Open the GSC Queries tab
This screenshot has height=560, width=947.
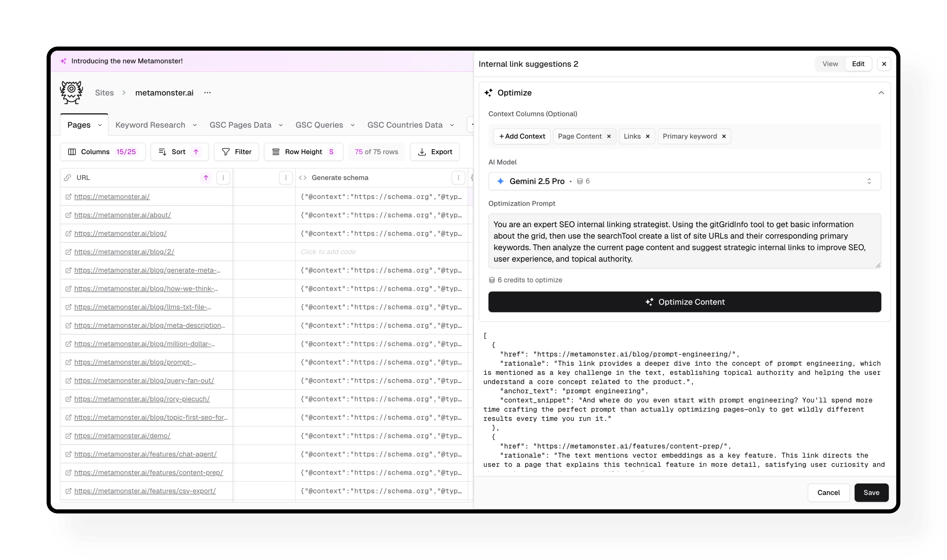[x=319, y=125]
